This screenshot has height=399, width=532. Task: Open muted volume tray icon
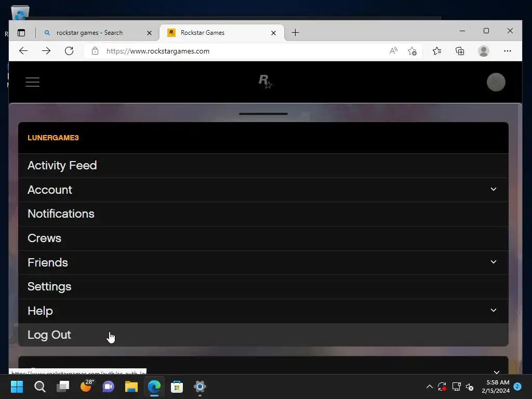tap(470, 387)
